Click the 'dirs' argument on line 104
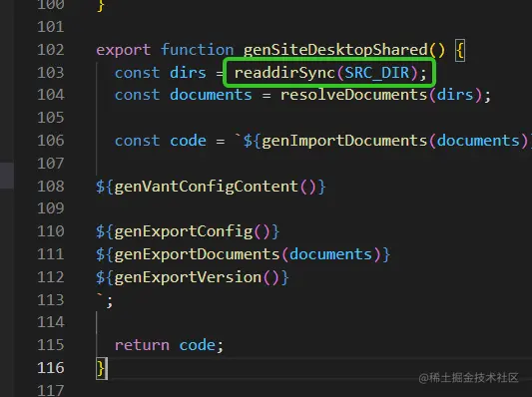The image size is (532, 397). click(x=455, y=95)
